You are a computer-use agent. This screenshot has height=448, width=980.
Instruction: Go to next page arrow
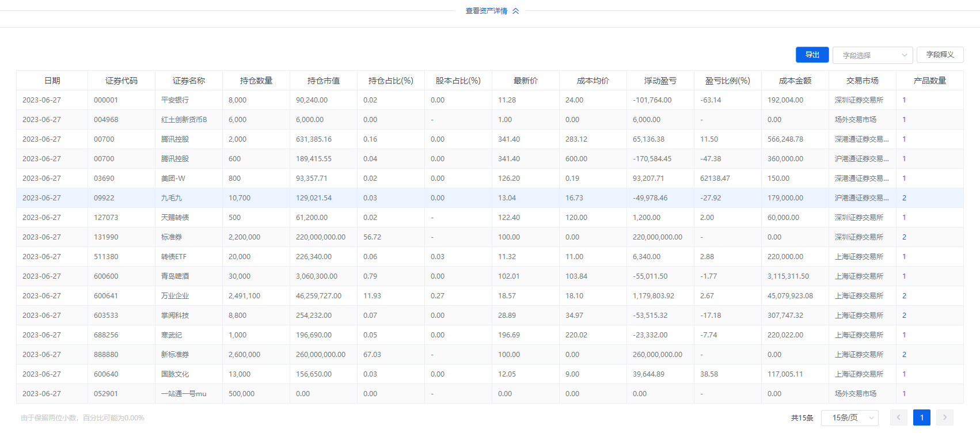click(945, 417)
